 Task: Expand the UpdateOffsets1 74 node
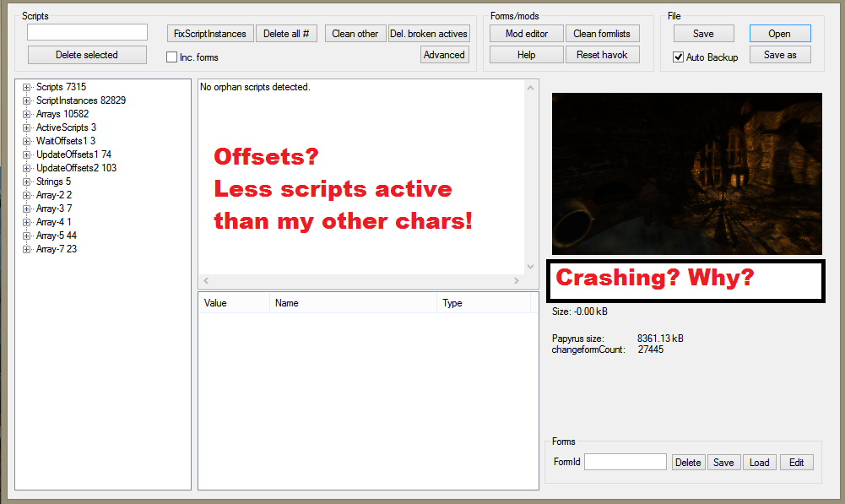pyautogui.click(x=26, y=154)
